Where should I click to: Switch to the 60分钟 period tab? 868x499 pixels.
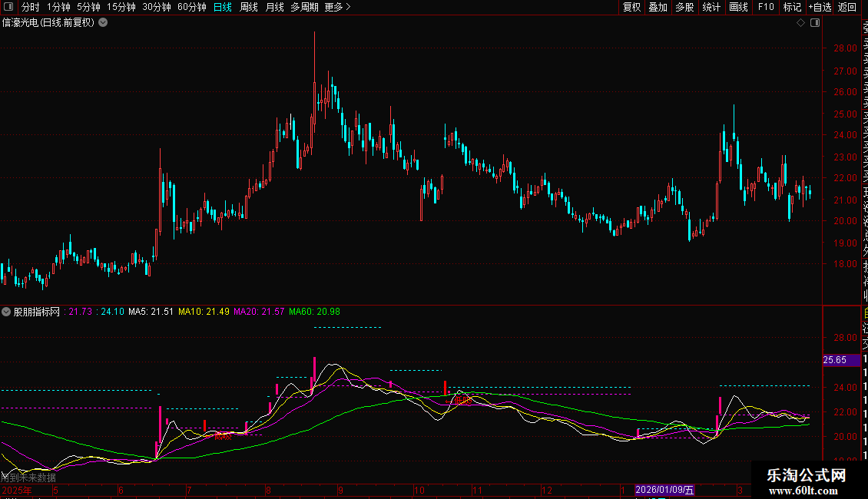tap(191, 7)
